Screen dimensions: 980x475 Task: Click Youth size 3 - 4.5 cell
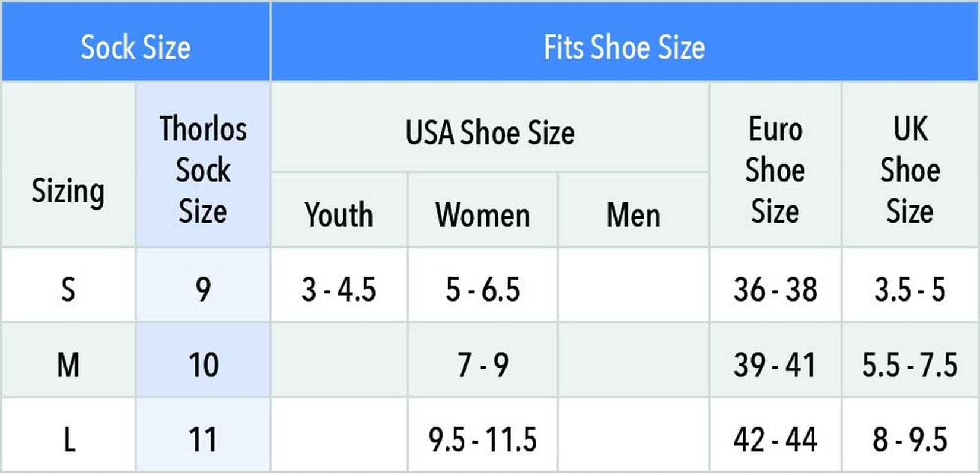339,290
